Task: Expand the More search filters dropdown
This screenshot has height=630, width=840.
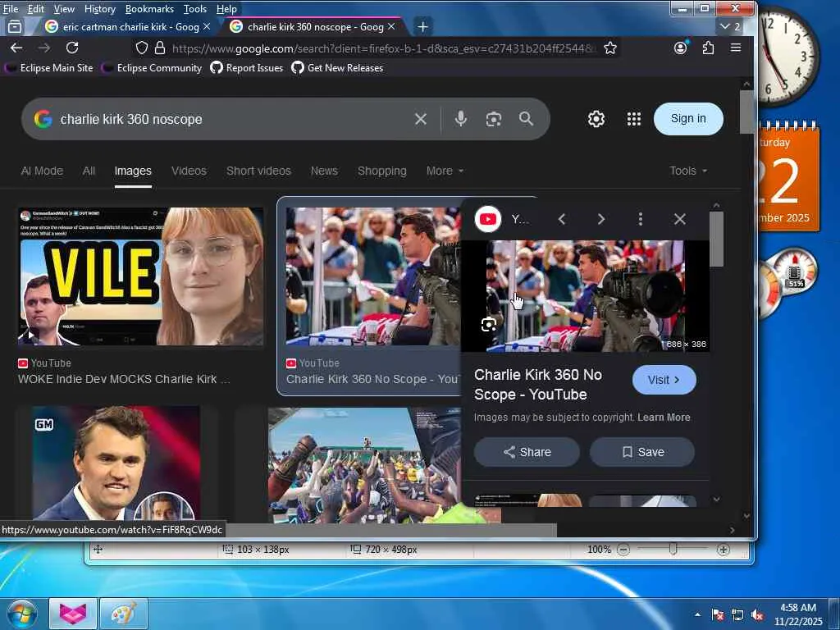Action: (445, 171)
